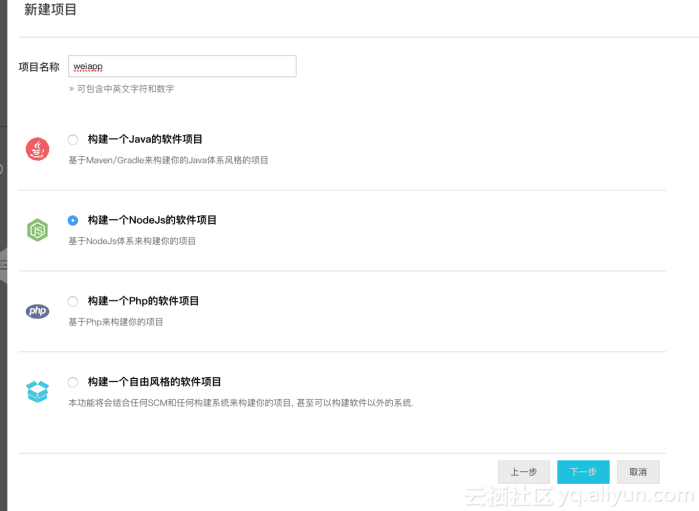Click the Java coffee cup icon
Viewport: 699px width, 511px height.
[x=37, y=149]
